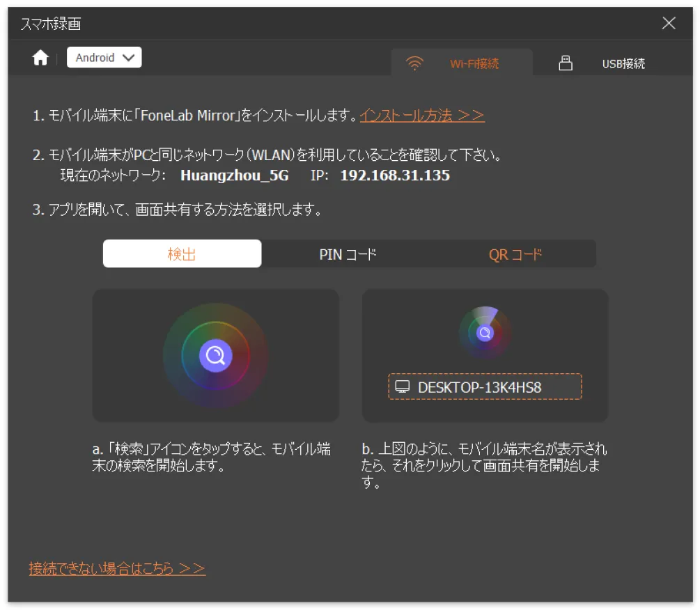700x610 pixels.
Task: Close the スマホ録画 window
Action: coord(669,23)
